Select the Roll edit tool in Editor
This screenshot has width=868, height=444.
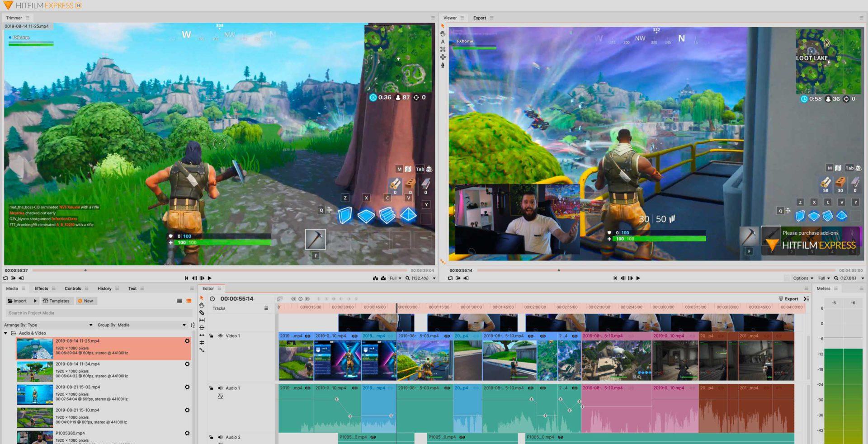[202, 342]
